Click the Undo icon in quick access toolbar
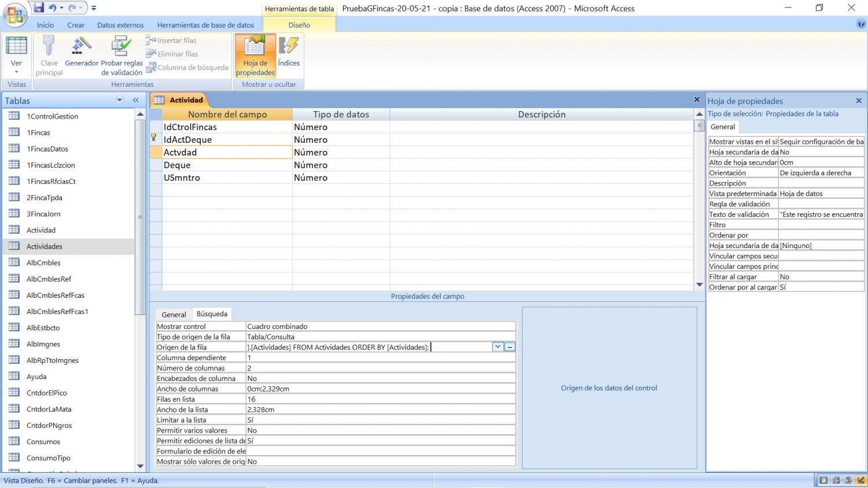 point(53,8)
